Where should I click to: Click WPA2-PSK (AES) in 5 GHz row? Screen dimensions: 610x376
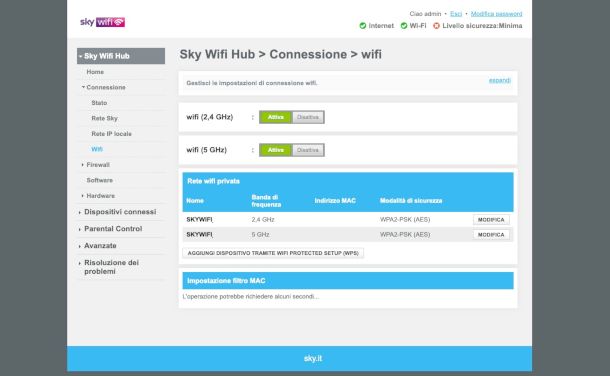pos(405,235)
